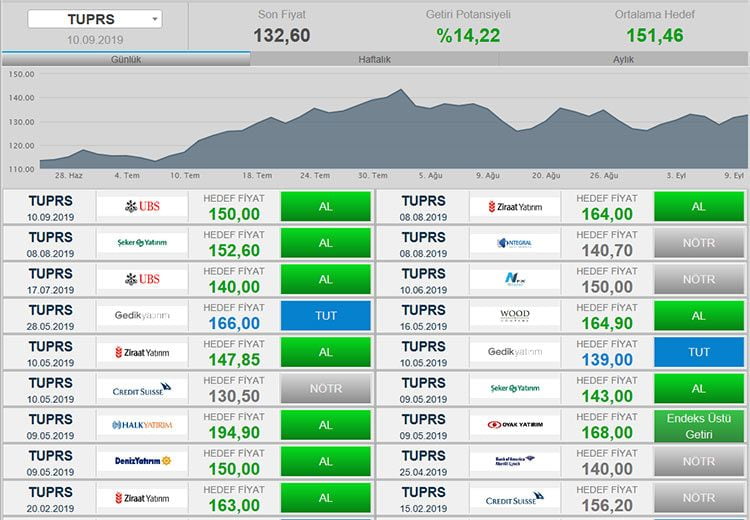Screen dimensions: 750x520
Task: Switch to the Haftalık chart tab
Action: click(374, 59)
